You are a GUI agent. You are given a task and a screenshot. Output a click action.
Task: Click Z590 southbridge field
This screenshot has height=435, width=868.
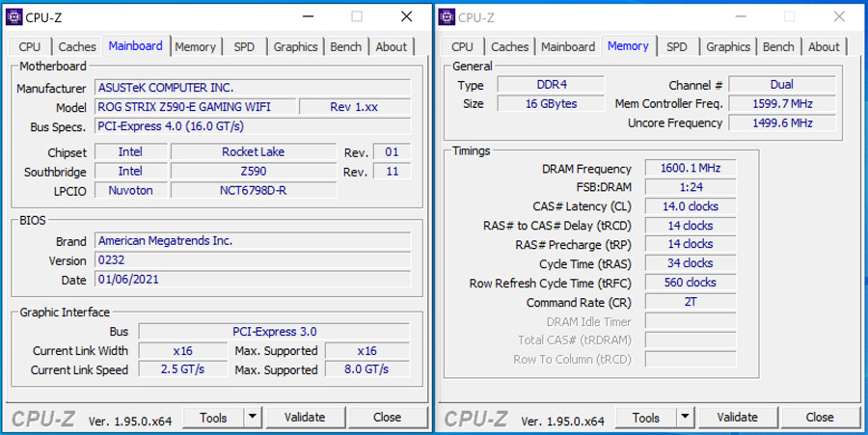[x=253, y=171]
